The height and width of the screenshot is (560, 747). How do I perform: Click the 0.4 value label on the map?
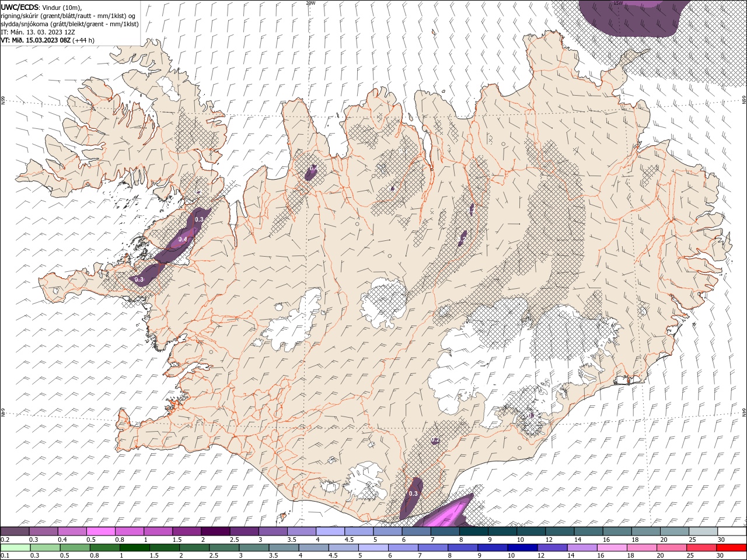[183, 239]
